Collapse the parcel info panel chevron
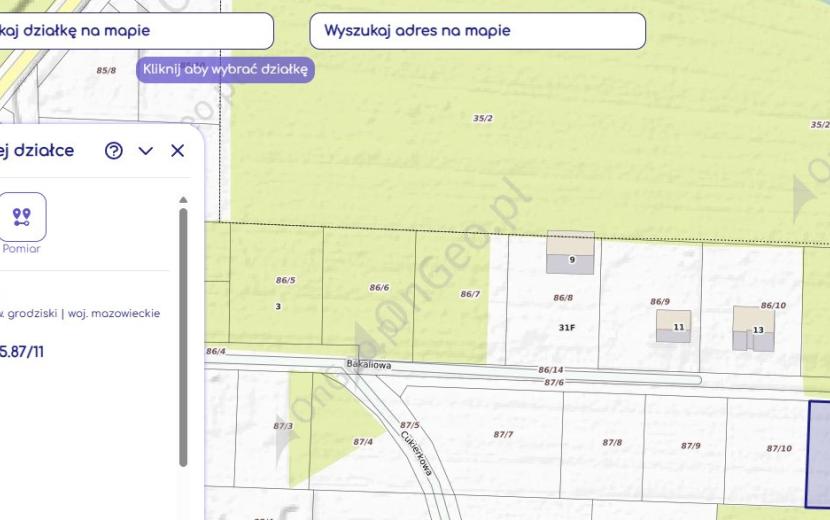830x520 pixels. click(x=146, y=151)
